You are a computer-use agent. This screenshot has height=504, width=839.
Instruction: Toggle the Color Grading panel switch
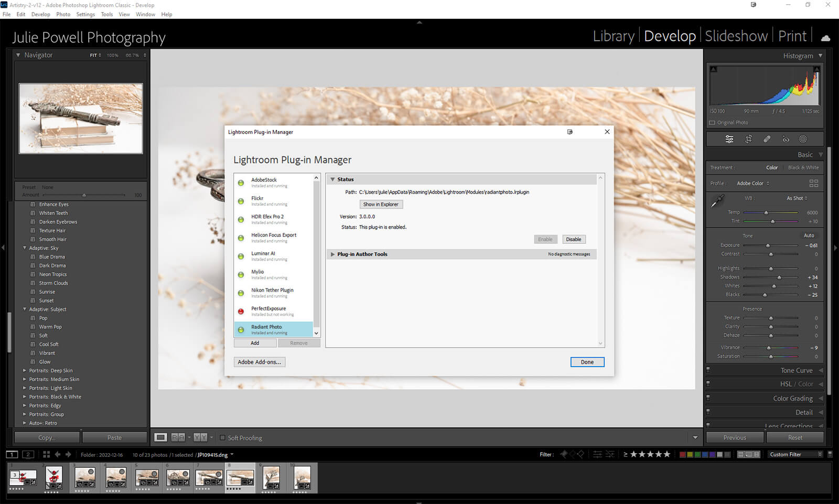(x=708, y=398)
